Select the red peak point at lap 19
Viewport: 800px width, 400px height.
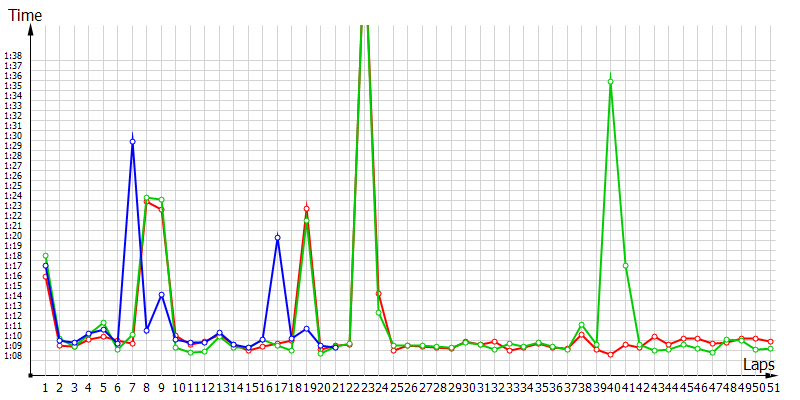pyautogui.click(x=306, y=208)
